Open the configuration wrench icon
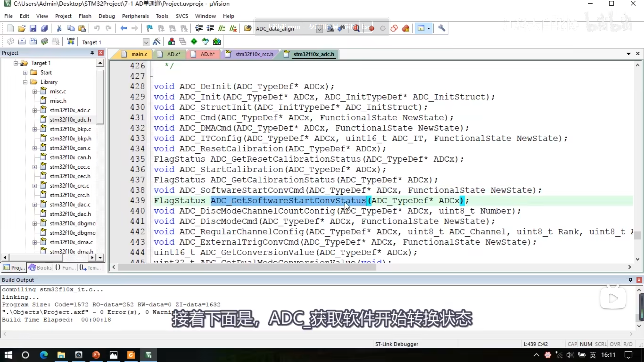 pyautogui.click(x=442, y=28)
